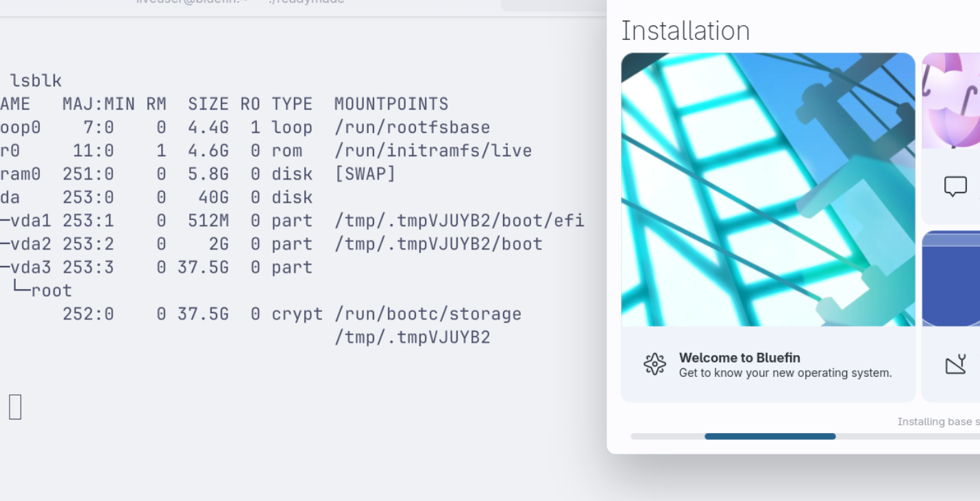The image size is (980, 501).
Task: Click "Get to know your new operating system" text
Action: coord(785,374)
